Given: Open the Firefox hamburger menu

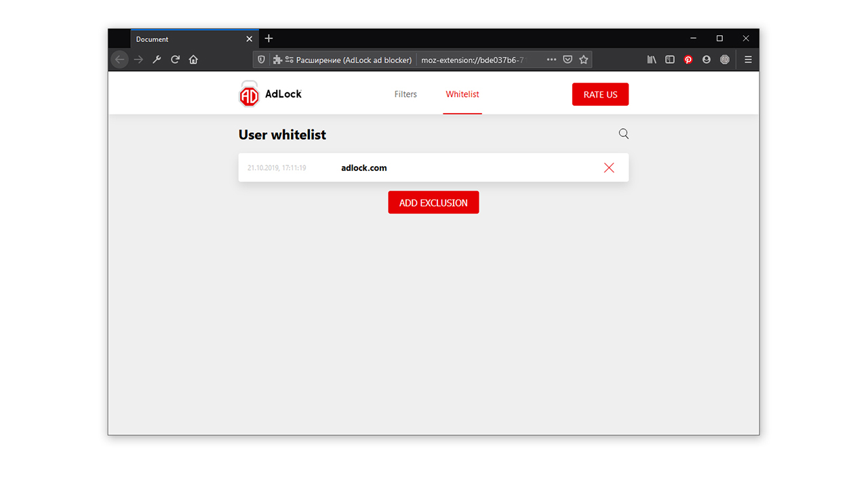Looking at the screenshot, I should 748,60.
